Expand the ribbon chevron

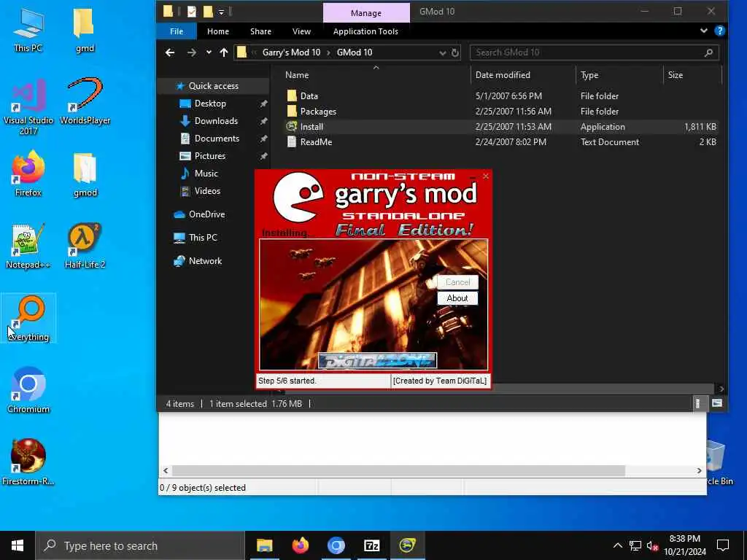tap(704, 31)
